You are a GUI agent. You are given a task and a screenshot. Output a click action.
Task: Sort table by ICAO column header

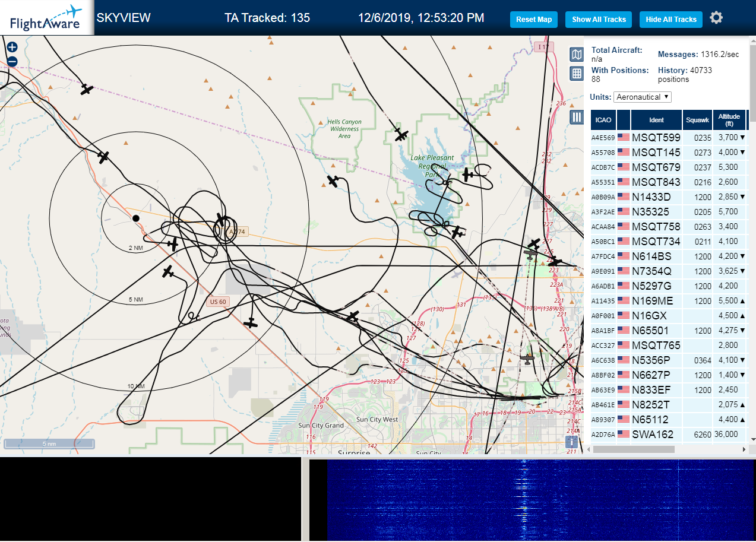(603, 120)
